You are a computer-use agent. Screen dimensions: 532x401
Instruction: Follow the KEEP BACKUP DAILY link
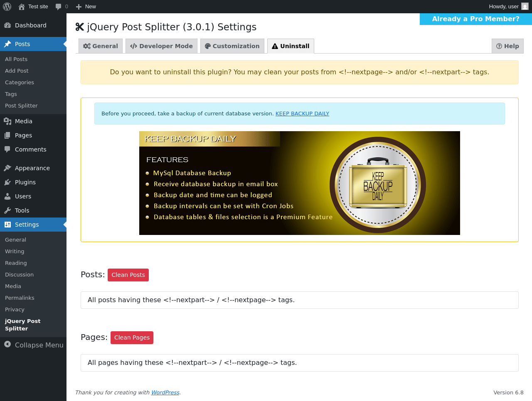pyautogui.click(x=302, y=113)
